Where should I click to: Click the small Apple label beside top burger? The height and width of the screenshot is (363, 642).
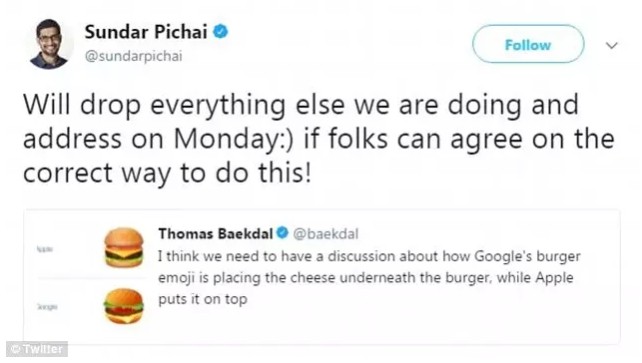click(45, 248)
